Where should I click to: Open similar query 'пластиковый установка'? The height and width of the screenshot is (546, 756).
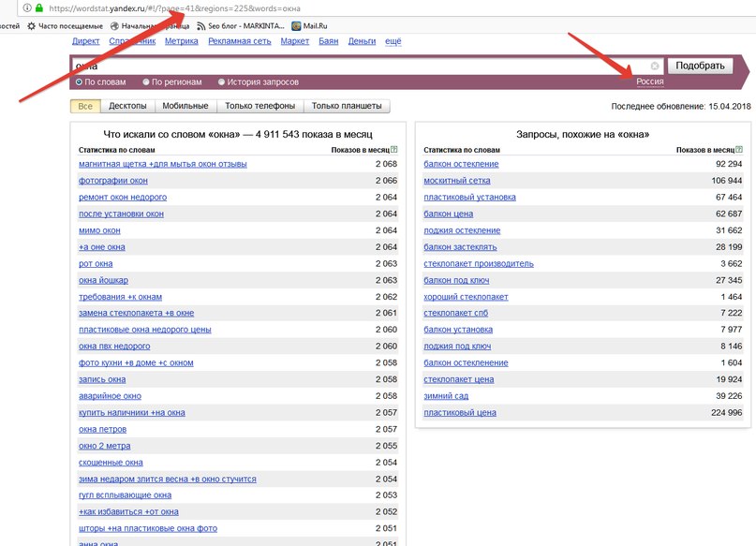click(x=469, y=197)
